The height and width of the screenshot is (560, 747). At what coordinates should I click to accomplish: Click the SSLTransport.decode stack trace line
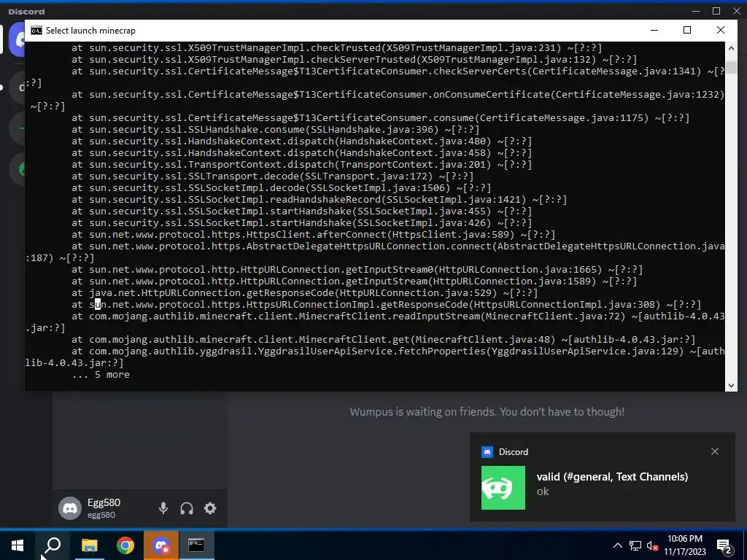[x=273, y=176]
